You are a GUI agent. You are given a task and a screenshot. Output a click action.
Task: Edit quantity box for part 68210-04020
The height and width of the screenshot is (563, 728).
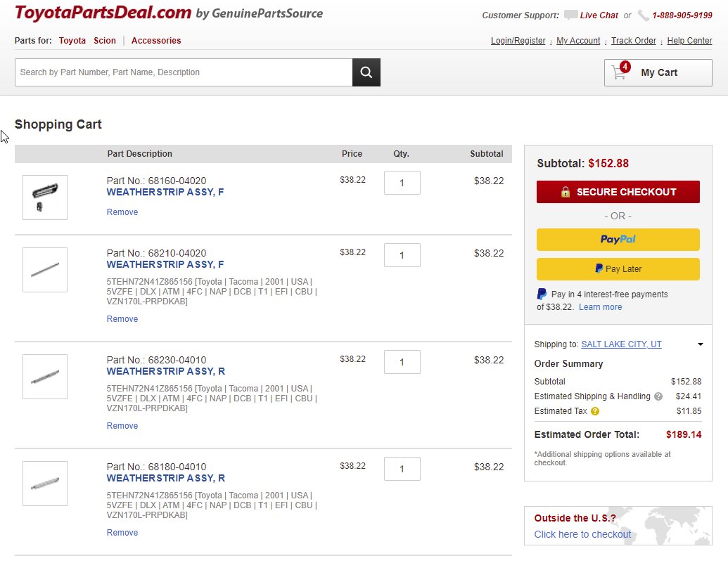[x=402, y=255]
